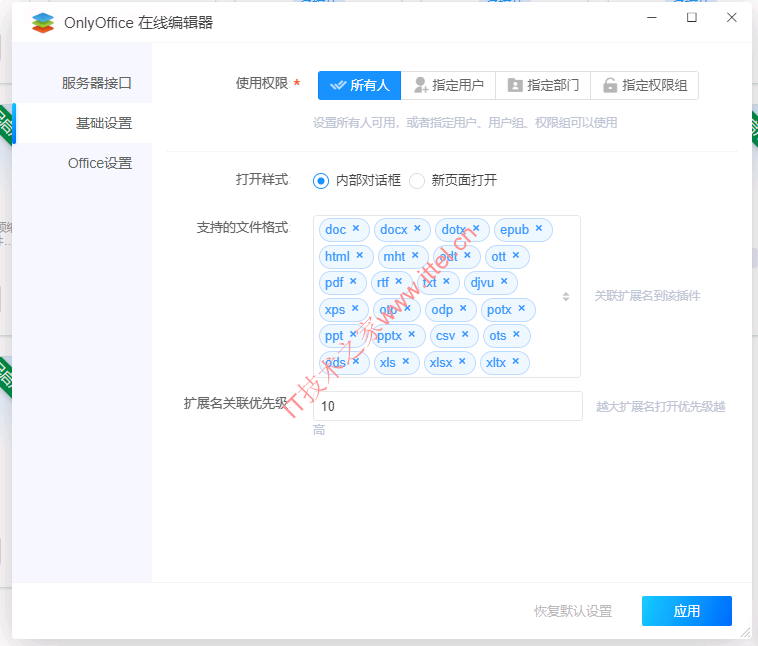758x646 pixels.
Task: Remove the html format tag
Action: pyautogui.click(x=360, y=255)
